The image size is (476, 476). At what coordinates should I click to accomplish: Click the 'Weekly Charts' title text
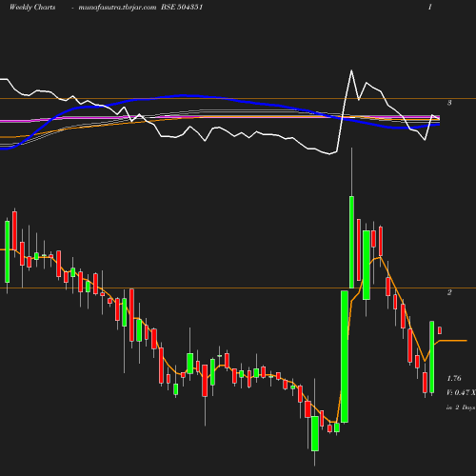32,8
